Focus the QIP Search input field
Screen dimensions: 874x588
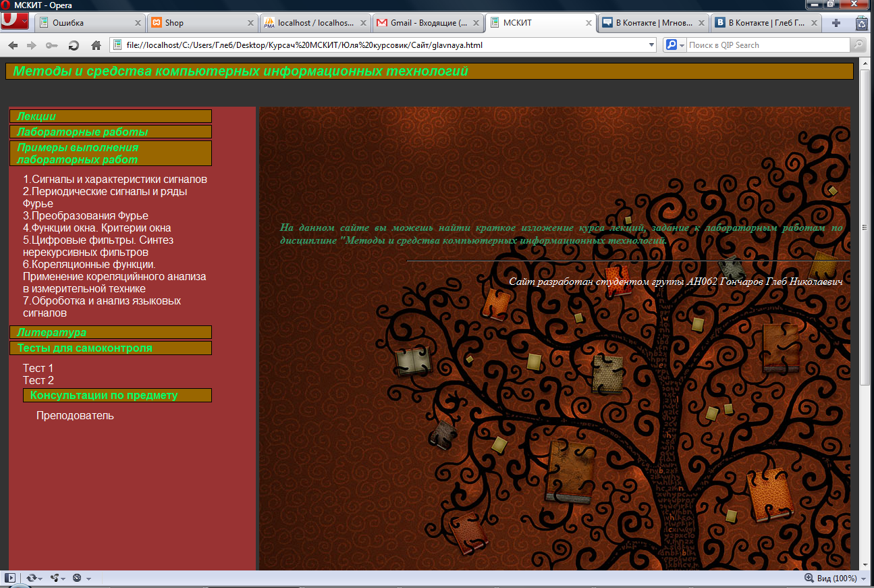pos(768,45)
